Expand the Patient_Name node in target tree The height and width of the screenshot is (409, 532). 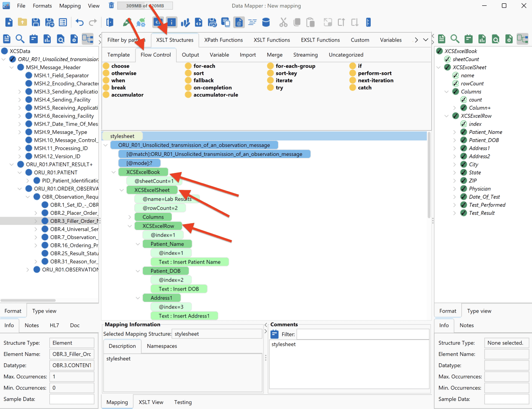455,132
